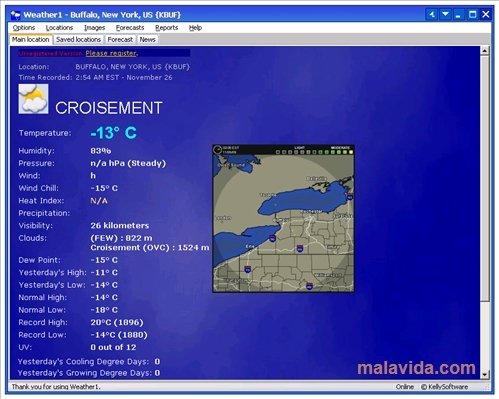Click the 26 kilometers visibility value

click(x=120, y=226)
